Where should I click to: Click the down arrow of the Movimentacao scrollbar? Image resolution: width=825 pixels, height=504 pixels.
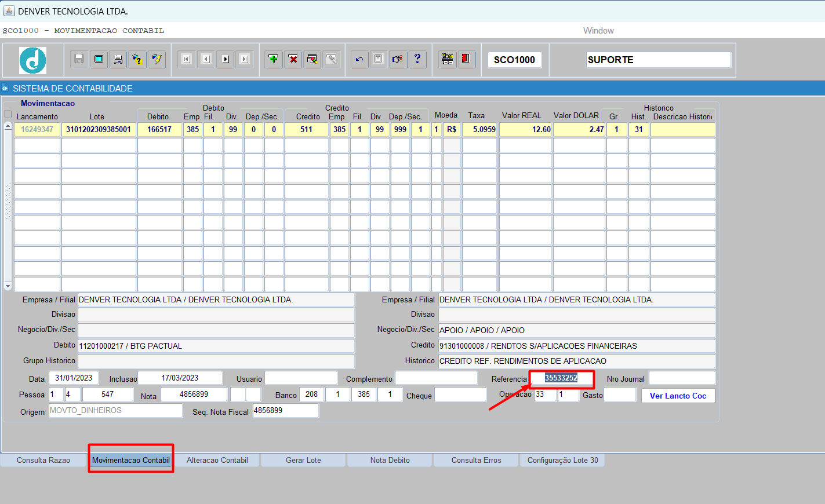(8, 286)
